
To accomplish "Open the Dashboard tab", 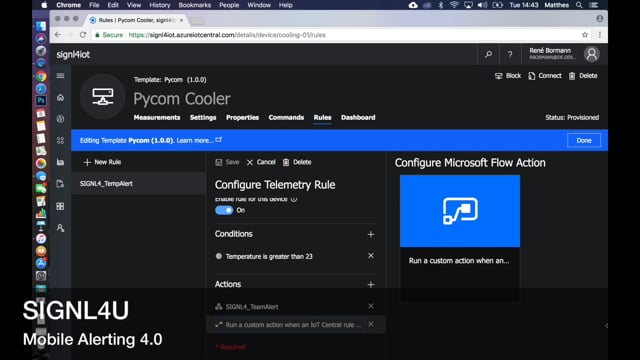I will click(x=358, y=118).
